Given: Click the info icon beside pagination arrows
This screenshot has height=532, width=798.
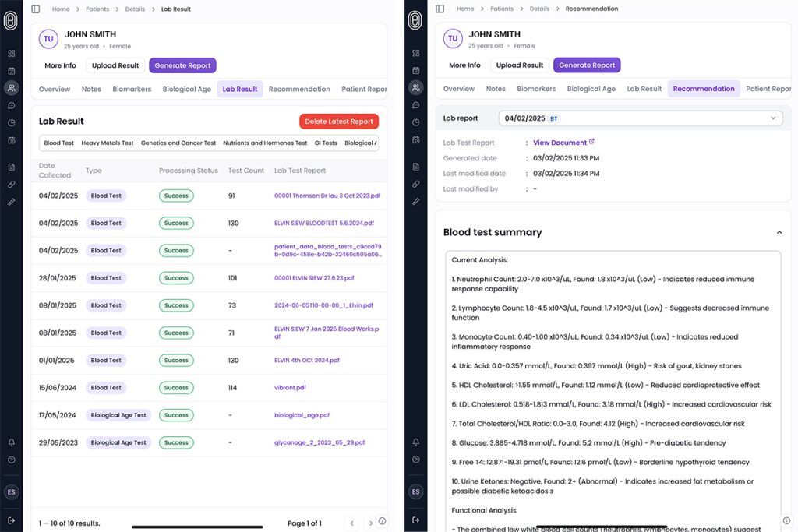Looking at the screenshot, I should pos(382,522).
